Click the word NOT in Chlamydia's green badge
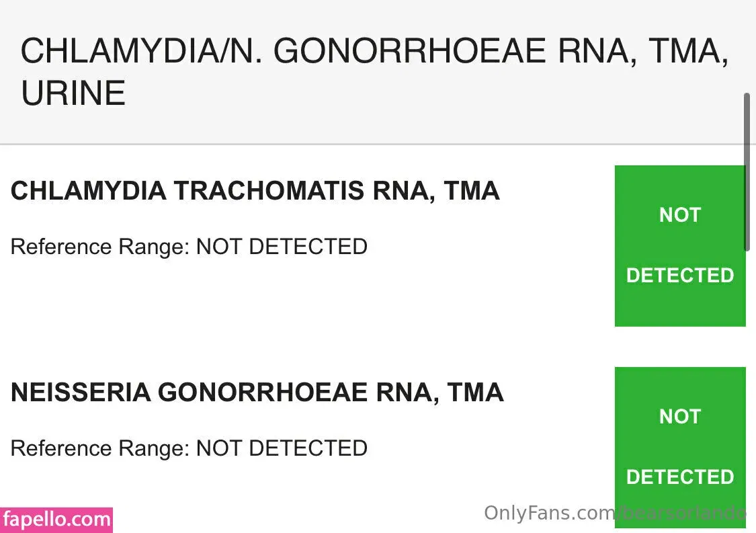The image size is (756, 533). pyautogui.click(x=679, y=215)
